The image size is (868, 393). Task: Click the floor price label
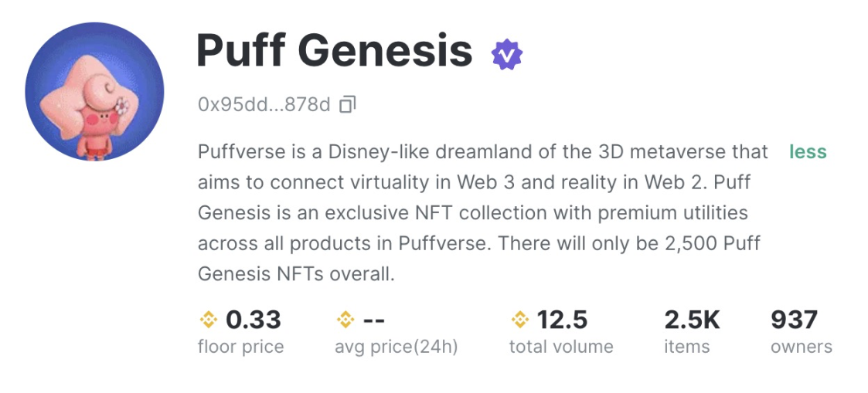[240, 347]
